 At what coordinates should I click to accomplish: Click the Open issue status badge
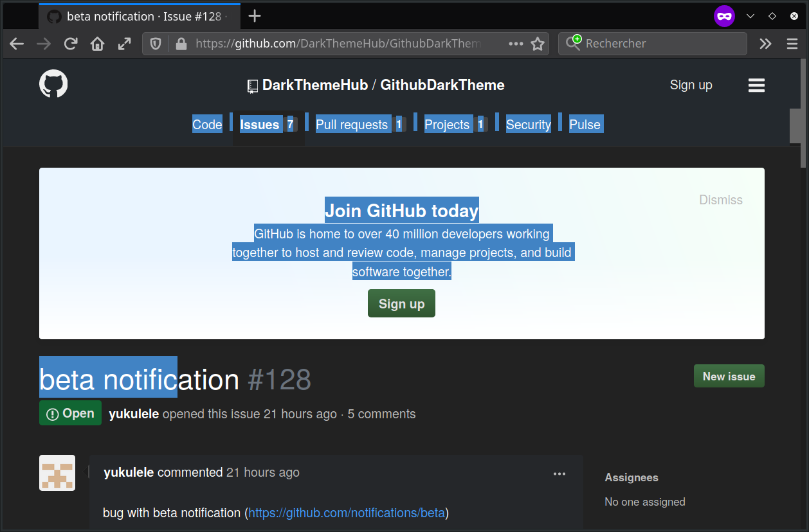pyautogui.click(x=70, y=413)
